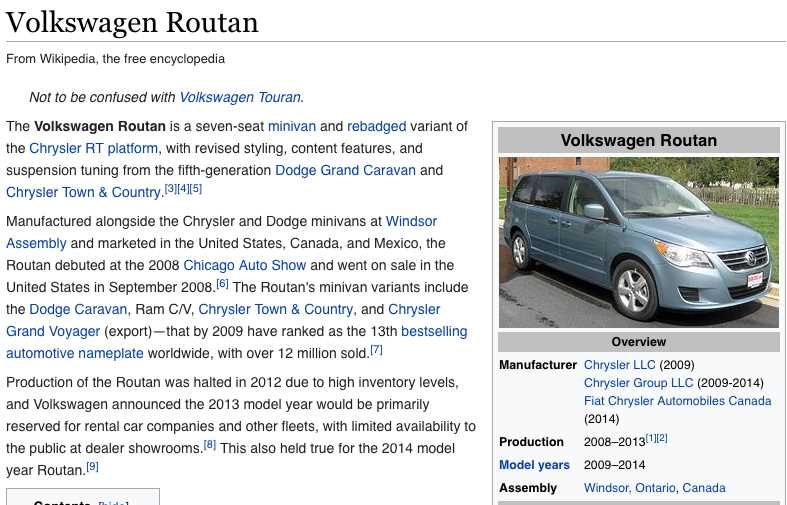Click the 'From Wikipedia, the free encyclopedia' tagline
This screenshot has height=505, width=787.
115,59
